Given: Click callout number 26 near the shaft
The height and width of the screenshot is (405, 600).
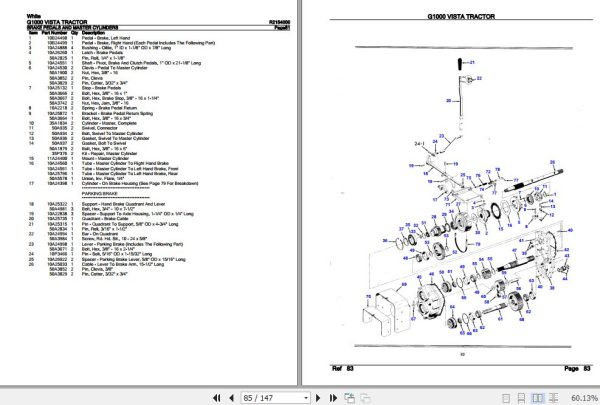Looking at the screenshot, I should click(x=552, y=162).
